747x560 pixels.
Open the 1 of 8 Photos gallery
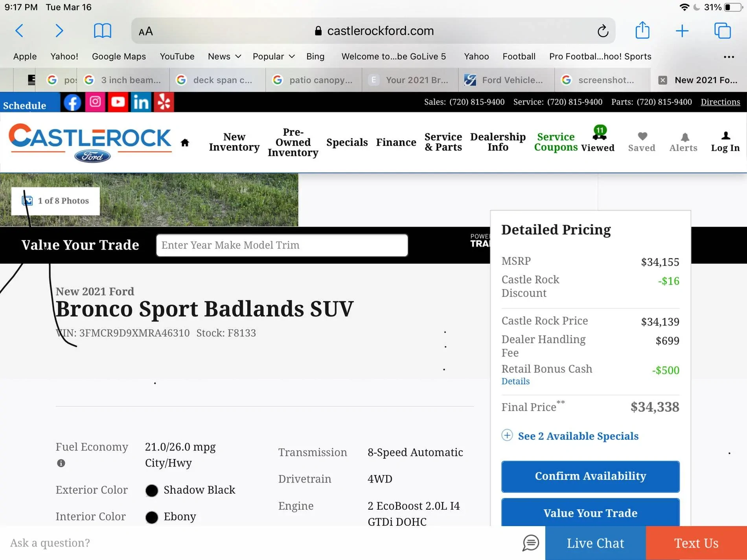point(55,201)
